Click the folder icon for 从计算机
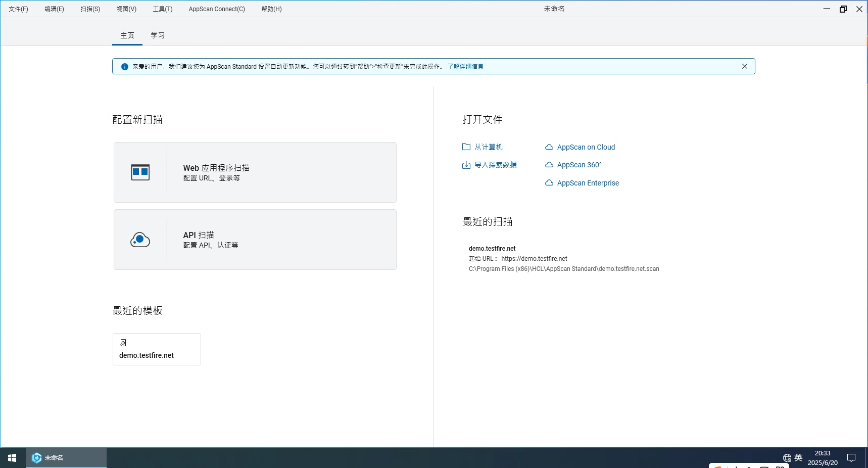Screen dimensions: 868x468 point(466,147)
